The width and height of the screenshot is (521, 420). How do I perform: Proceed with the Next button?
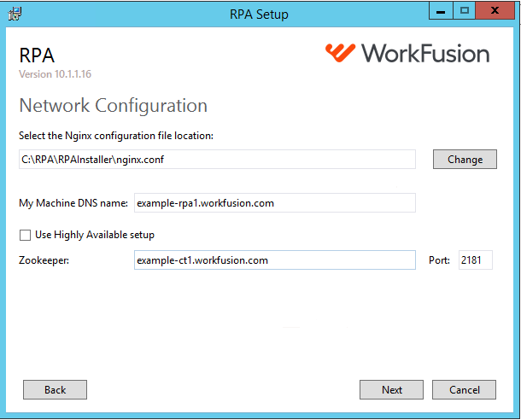pos(391,390)
